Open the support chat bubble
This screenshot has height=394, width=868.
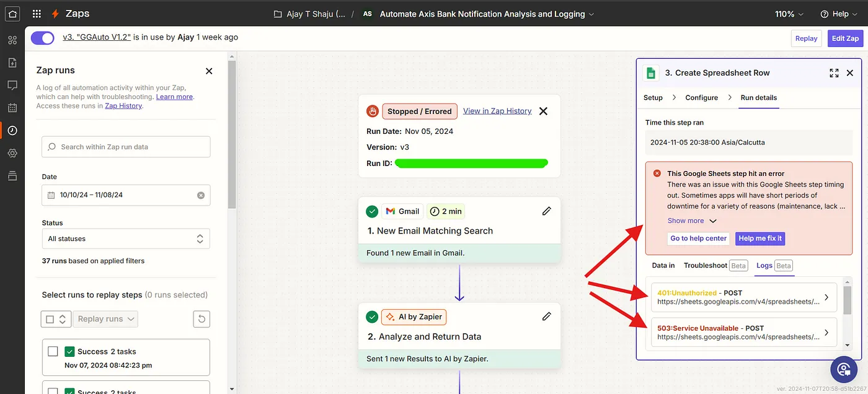coord(844,370)
